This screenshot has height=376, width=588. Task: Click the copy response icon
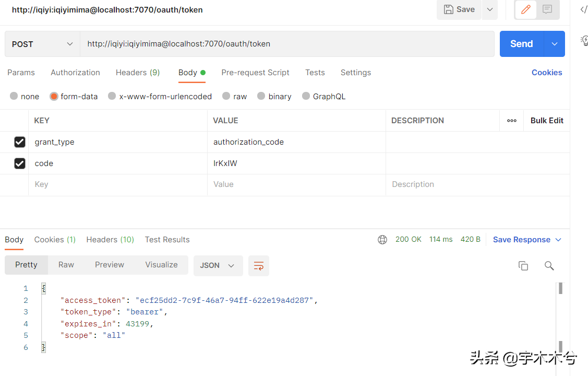[x=523, y=266]
